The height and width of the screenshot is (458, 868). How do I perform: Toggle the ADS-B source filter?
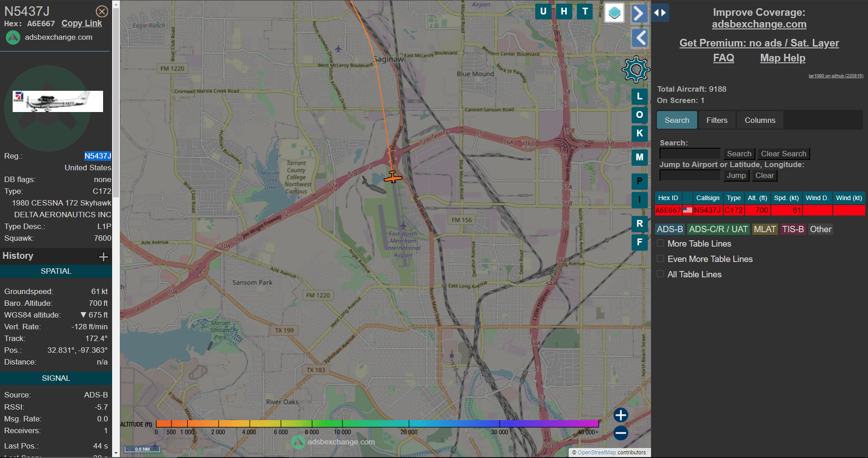670,229
